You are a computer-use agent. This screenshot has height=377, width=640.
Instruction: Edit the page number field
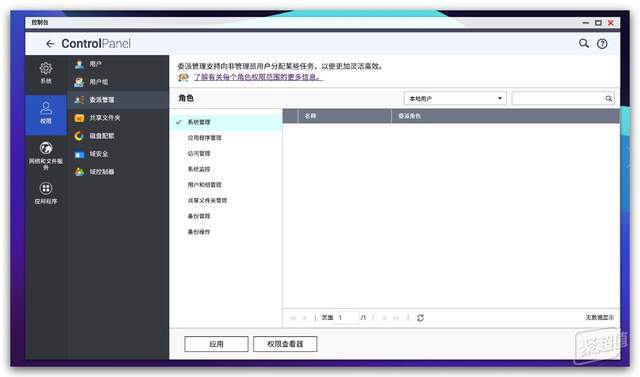point(346,317)
